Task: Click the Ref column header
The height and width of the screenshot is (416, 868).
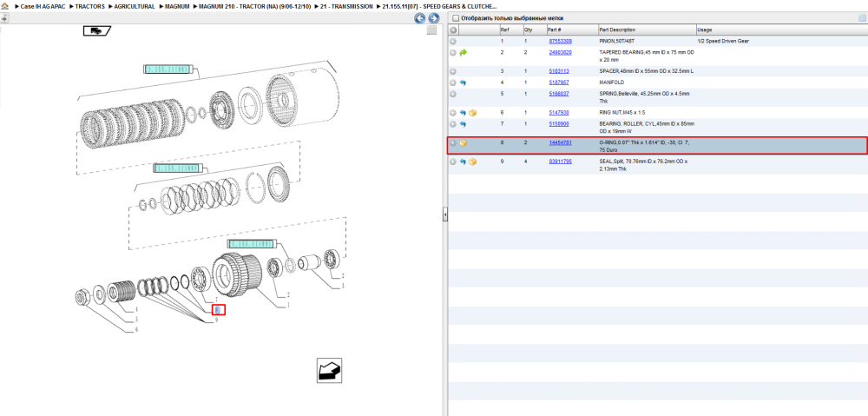Action: pos(510,30)
